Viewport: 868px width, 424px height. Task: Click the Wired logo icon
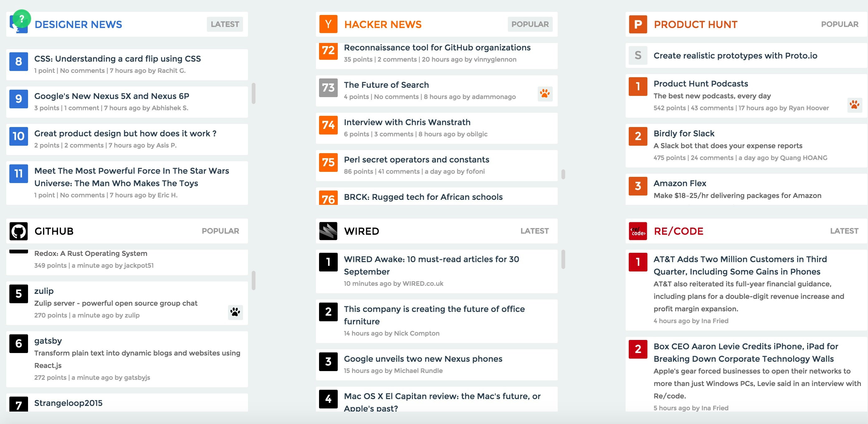[x=328, y=231]
